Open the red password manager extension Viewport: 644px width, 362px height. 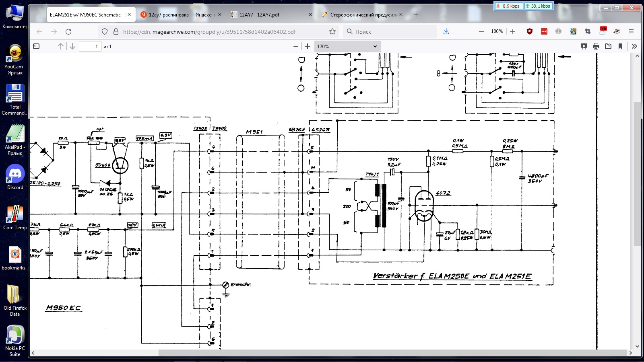click(544, 31)
